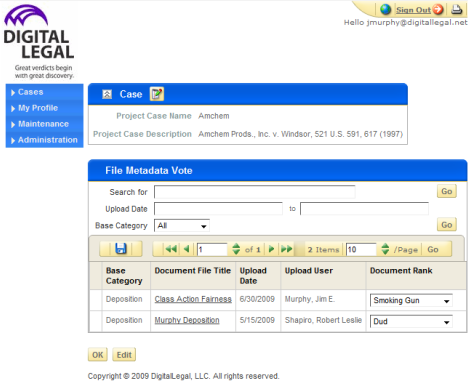Click the page number input field
Viewport: 468px width, 384px height.
coord(212,249)
